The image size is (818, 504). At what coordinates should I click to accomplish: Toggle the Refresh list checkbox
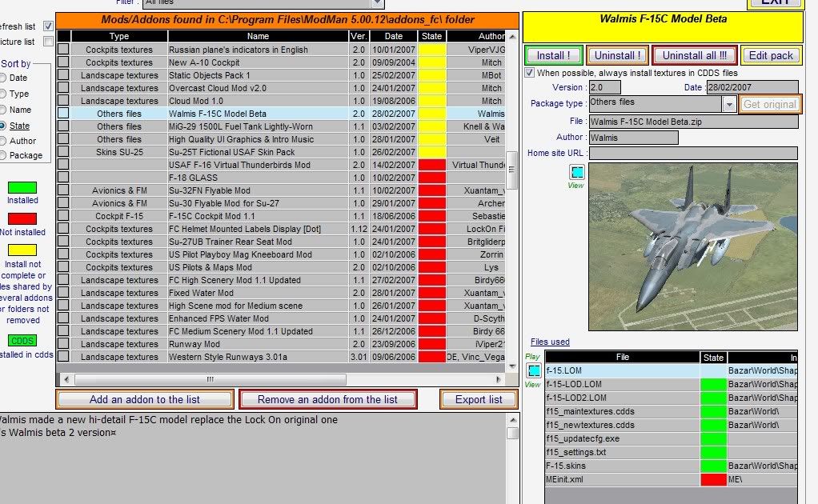[48, 26]
